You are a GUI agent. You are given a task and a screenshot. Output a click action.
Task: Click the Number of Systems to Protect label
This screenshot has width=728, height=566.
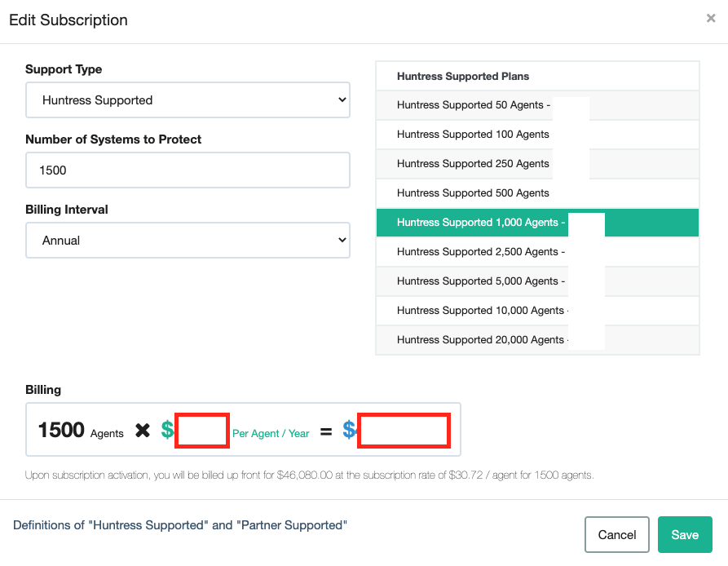(x=113, y=139)
